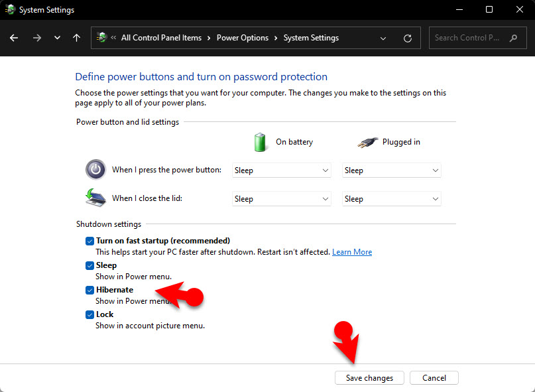Toggle Turn on fast startup checkbox
Viewport: 535px width, 392px height.
[89, 241]
